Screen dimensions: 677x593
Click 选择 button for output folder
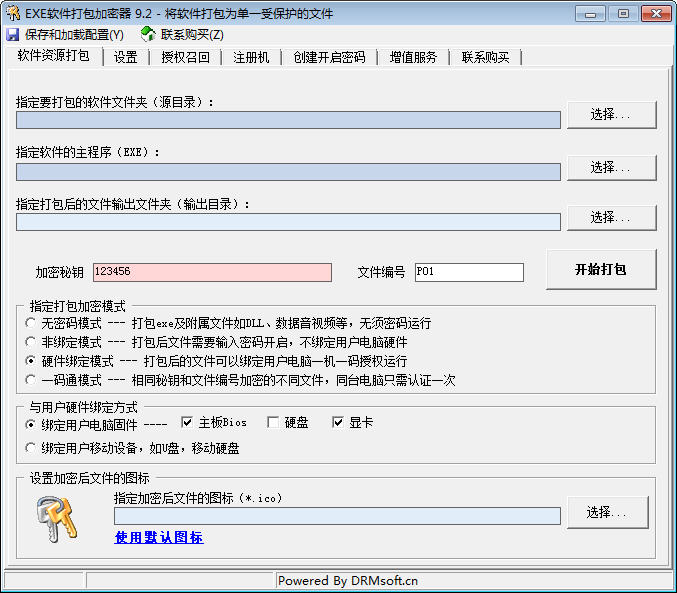611,218
